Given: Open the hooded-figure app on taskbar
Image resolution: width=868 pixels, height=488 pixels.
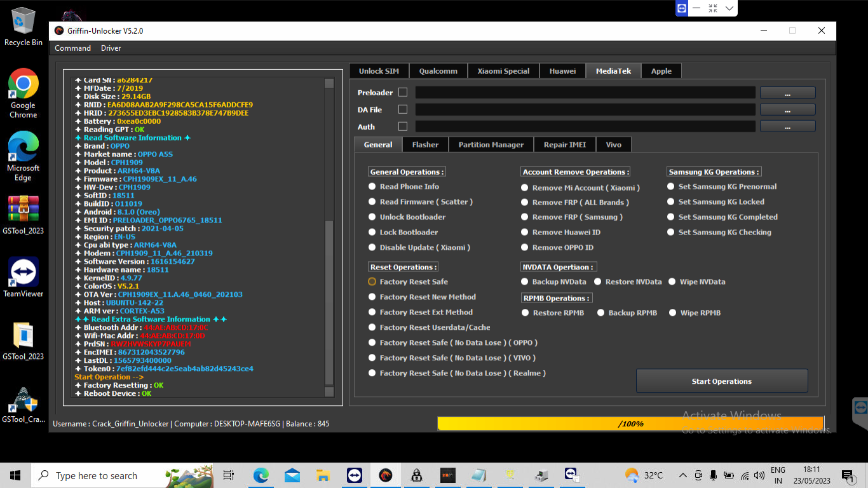Looking at the screenshot, I should (416, 475).
